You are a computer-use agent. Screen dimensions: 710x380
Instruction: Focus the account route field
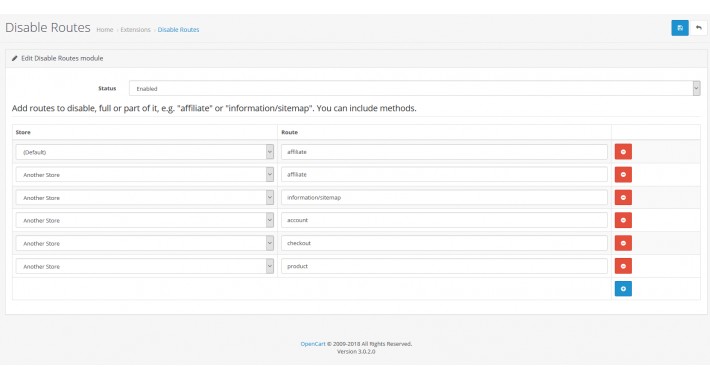(444, 220)
